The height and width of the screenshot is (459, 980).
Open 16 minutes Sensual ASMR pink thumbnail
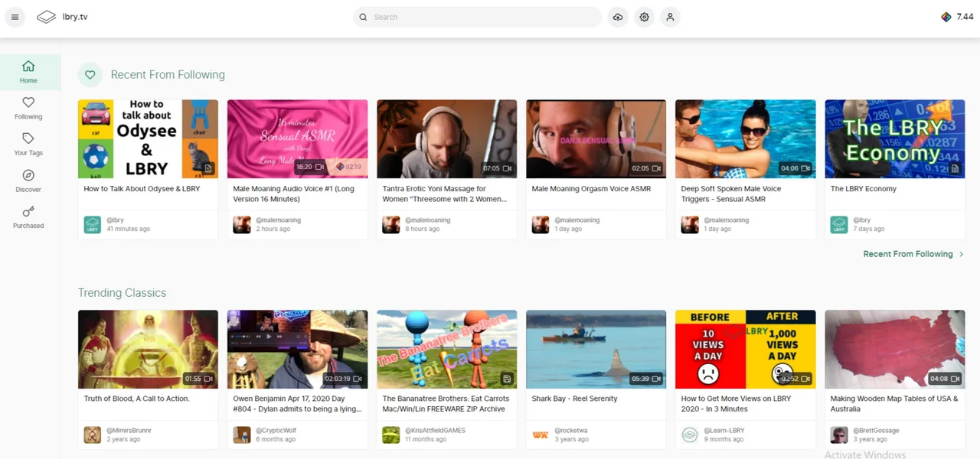[x=297, y=138]
